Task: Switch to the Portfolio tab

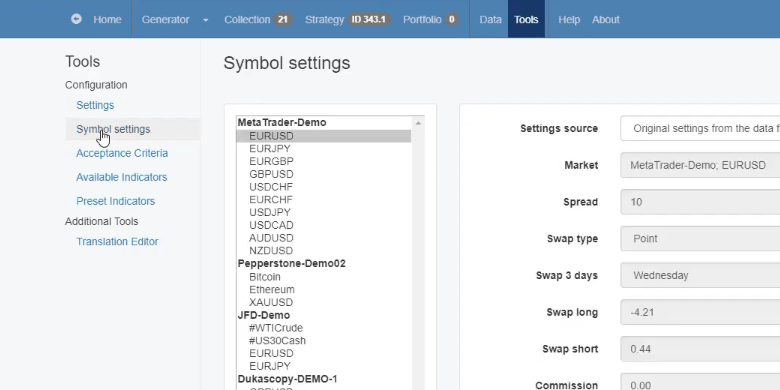Action: pyautogui.click(x=430, y=19)
